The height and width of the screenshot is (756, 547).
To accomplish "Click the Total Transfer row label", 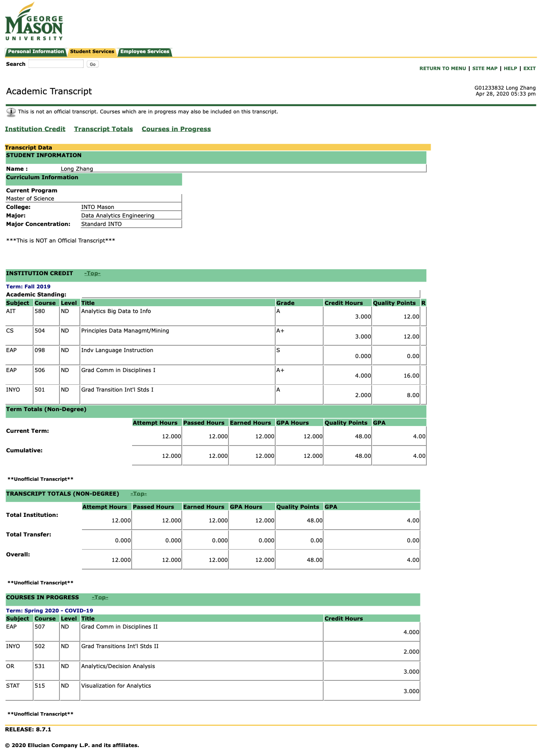I will (x=28, y=535).
